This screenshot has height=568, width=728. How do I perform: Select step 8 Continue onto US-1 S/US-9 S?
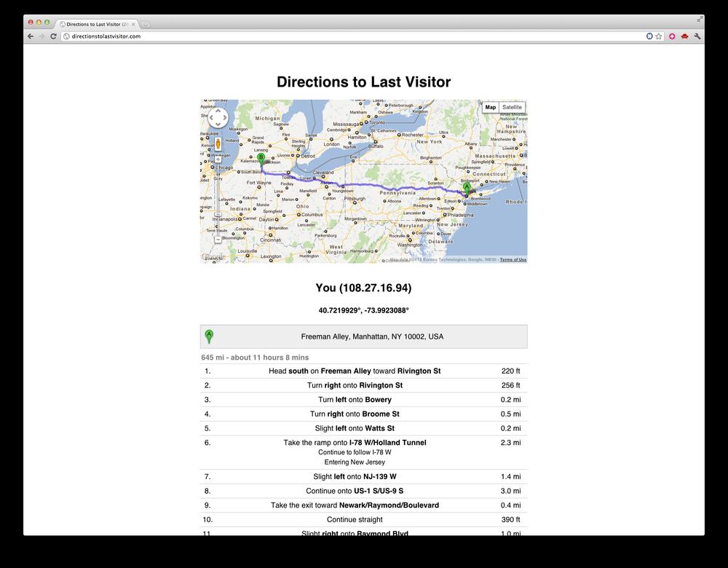(x=363, y=491)
